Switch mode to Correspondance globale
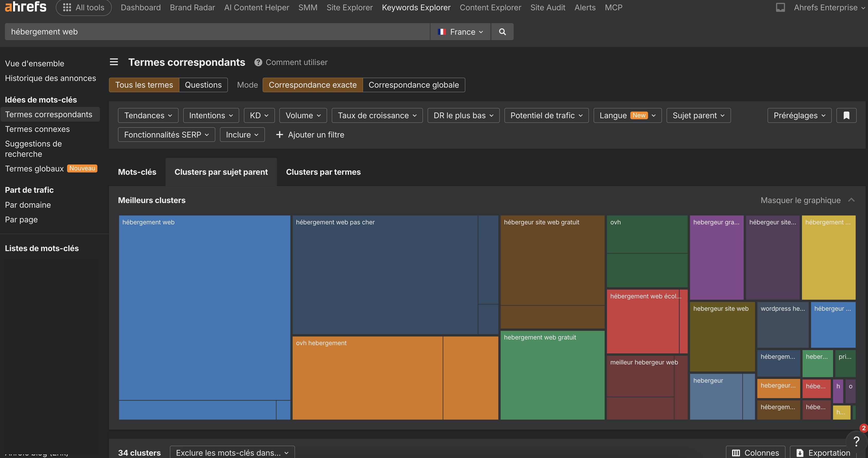This screenshot has height=458, width=868. pos(414,85)
